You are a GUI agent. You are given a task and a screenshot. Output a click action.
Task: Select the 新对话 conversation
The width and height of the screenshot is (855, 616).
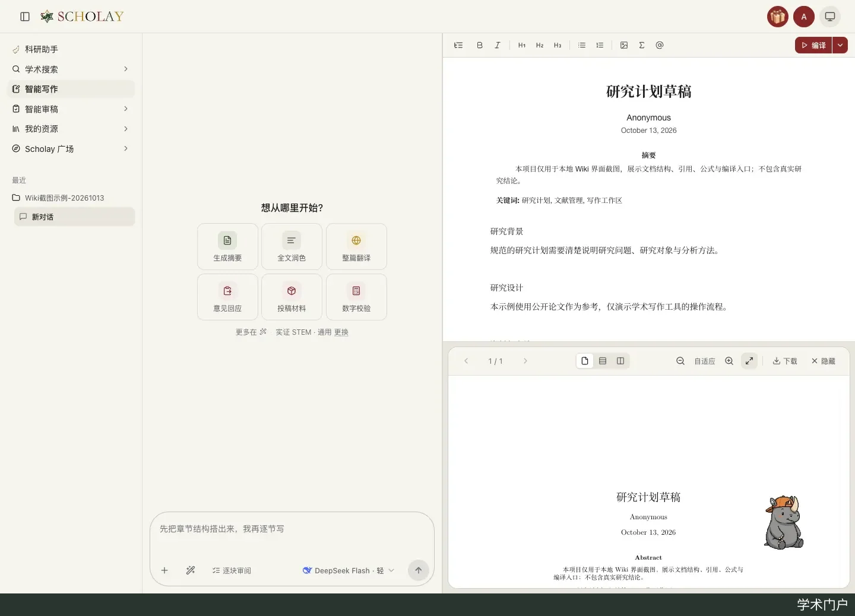[x=75, y=217]
